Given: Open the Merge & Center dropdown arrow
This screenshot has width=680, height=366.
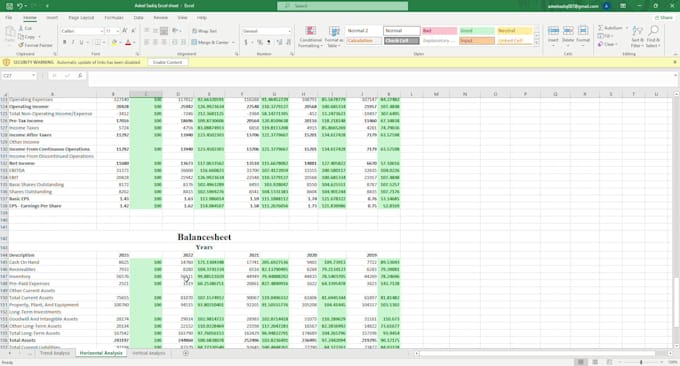Looking at the screenshot, I should tap(233, 42).
